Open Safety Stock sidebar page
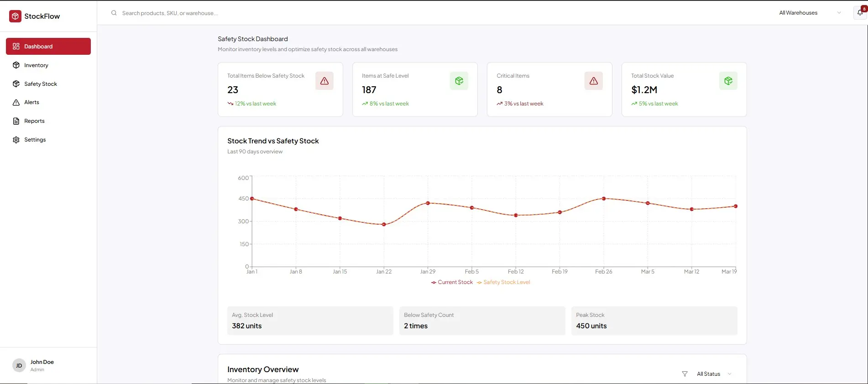This screenshot has width=868, height=384. pos(40,84)
